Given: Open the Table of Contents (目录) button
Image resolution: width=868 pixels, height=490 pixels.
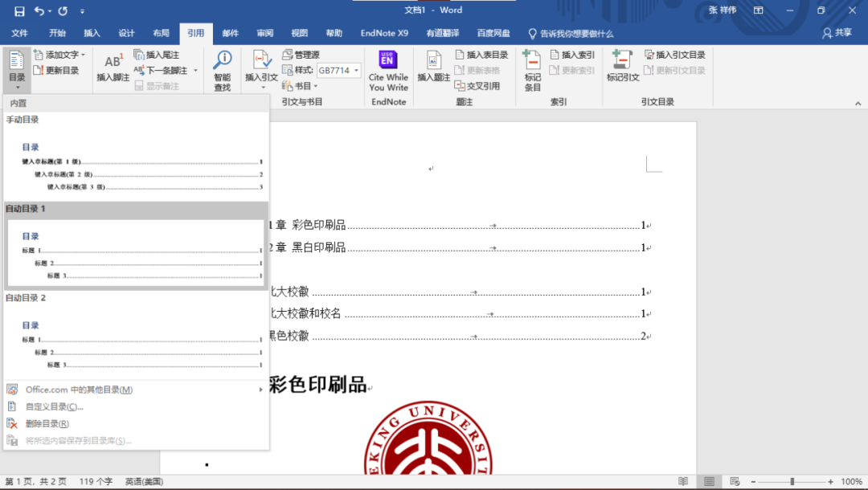Looking at the screenshot, I should pyautogui.click(x=17, y=70).
